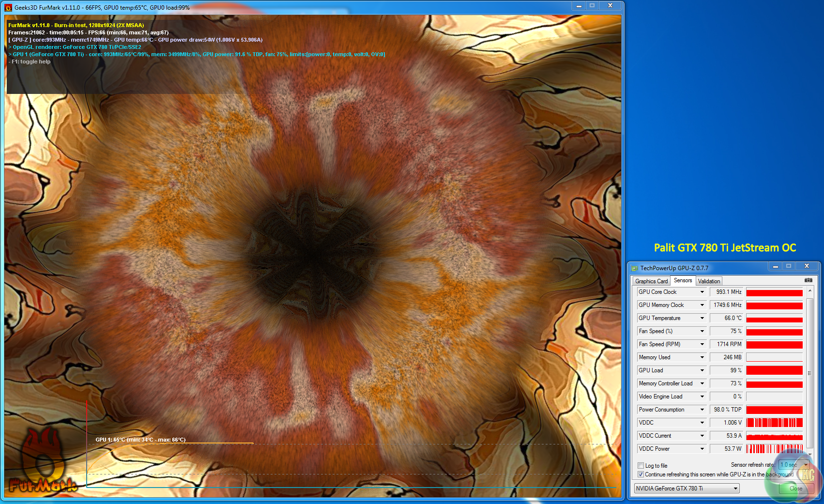This screenshot has height=504, width=824.
Task: Open the NVIDIA GeForce GTX 780 Ti selector
Action: point(687,489)
